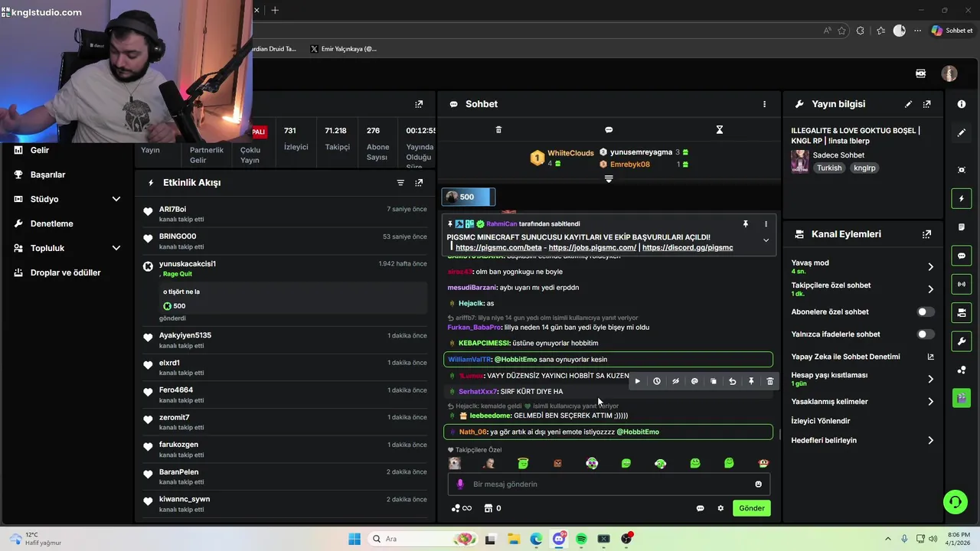Screen dimensions: 980x551
Task: Switch to the Emir Yalçınkaya browser tab
Action: coord(344,49)
